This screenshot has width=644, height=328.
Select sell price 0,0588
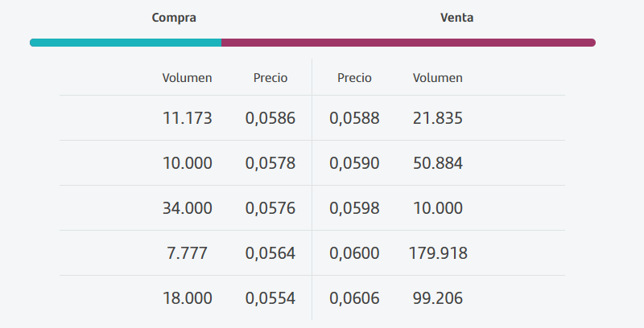354,118
